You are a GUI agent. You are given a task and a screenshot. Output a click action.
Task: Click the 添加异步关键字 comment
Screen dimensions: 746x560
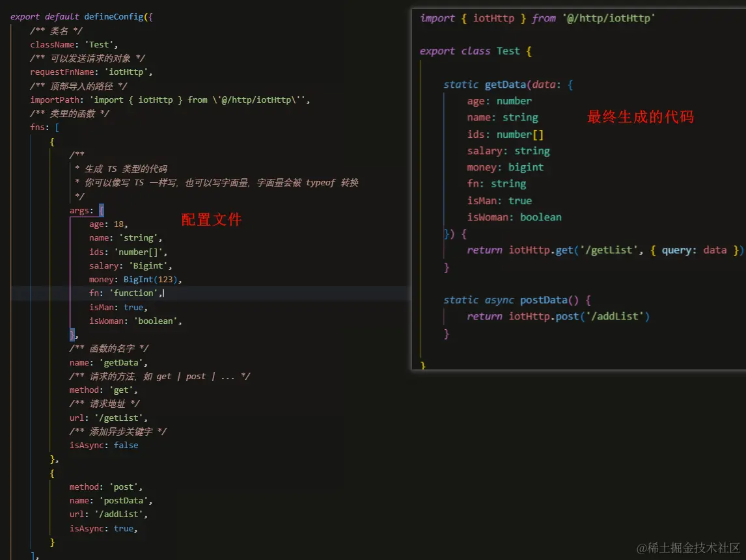click(118, 432)
